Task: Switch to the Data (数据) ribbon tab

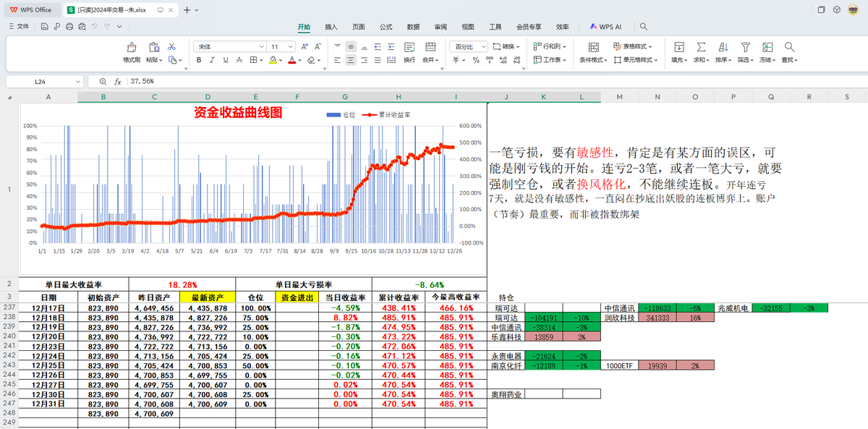Action: [x=413, y=27]
